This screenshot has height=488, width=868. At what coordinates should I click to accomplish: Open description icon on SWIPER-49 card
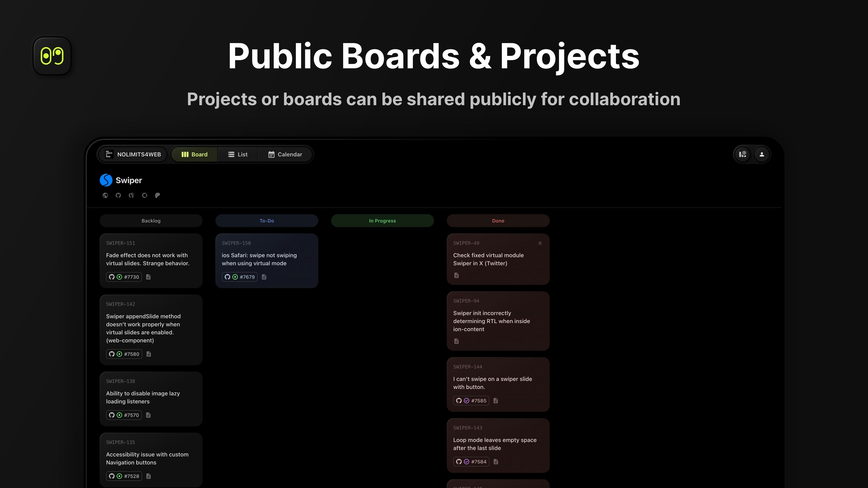coord(457,275)
